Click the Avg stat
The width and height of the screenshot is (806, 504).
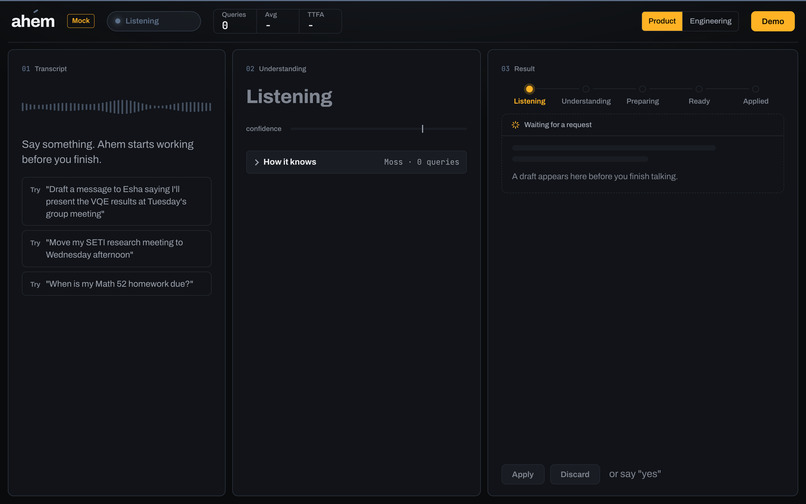click(x=278, y=21)
